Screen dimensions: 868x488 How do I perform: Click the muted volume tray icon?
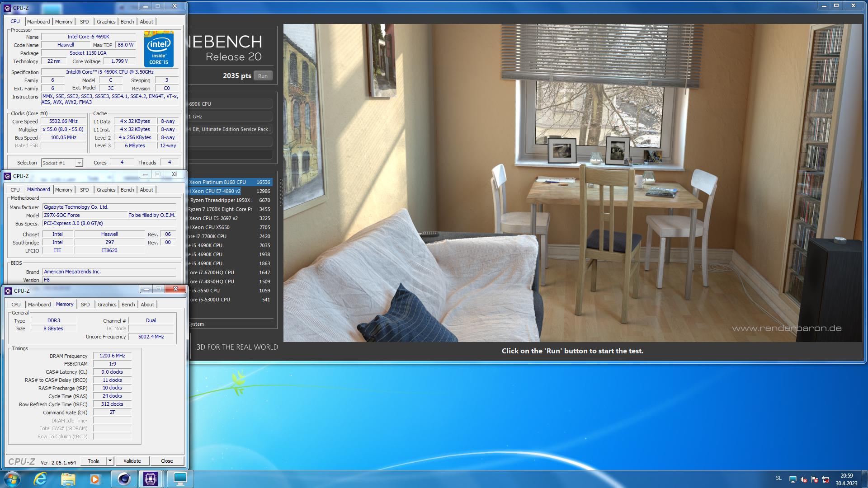point(804,479)
